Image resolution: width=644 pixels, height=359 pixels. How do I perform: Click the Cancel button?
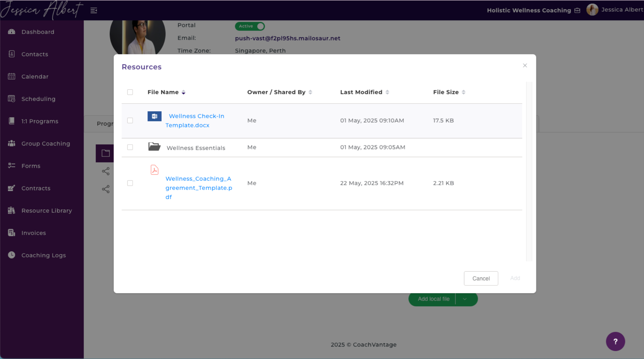481,278
